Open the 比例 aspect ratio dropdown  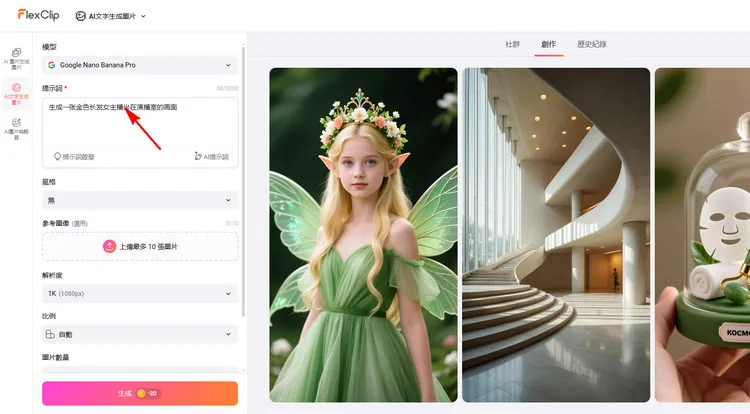[x=140, y=334]
